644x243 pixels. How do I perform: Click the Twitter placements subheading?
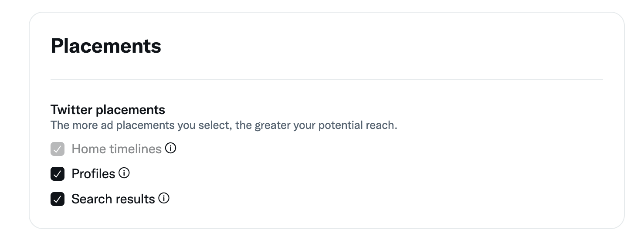108,109
